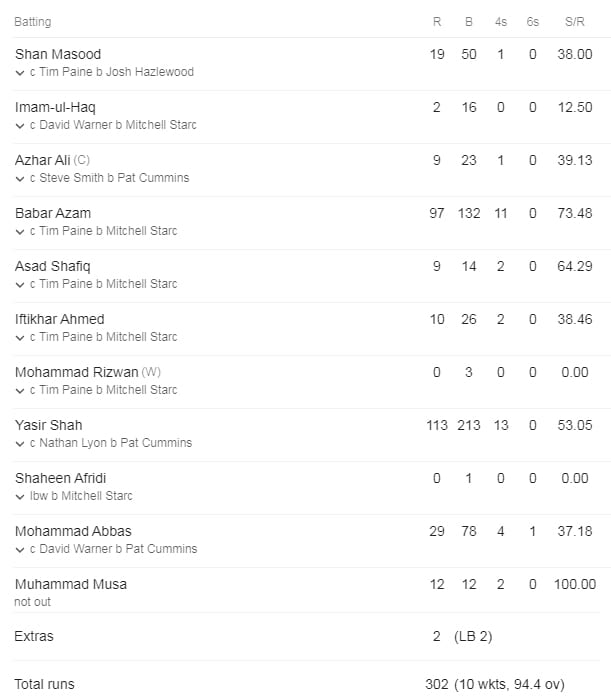Click the Total runs row label
611x698 pixels.
pos(45,684)
